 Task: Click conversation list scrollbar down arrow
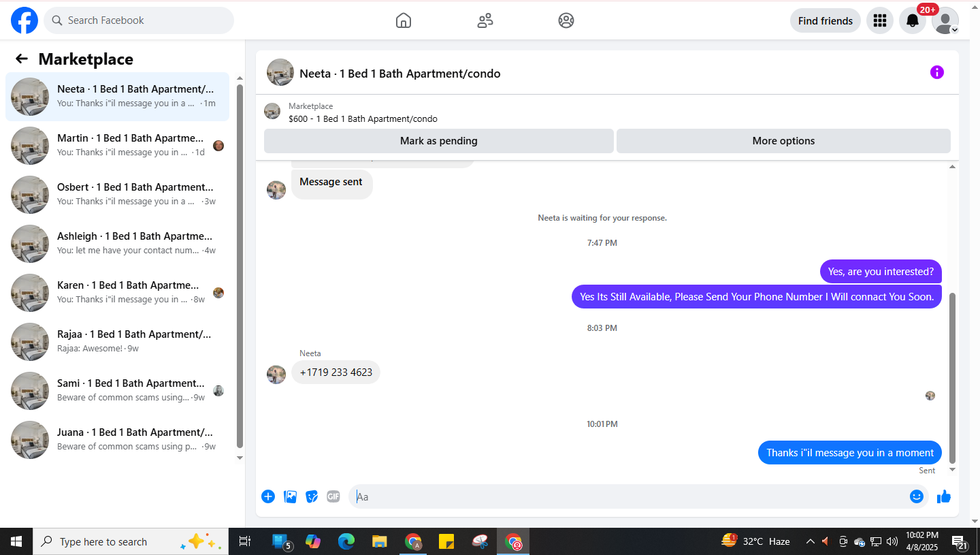pyautogui.click(x=240, y=458)
